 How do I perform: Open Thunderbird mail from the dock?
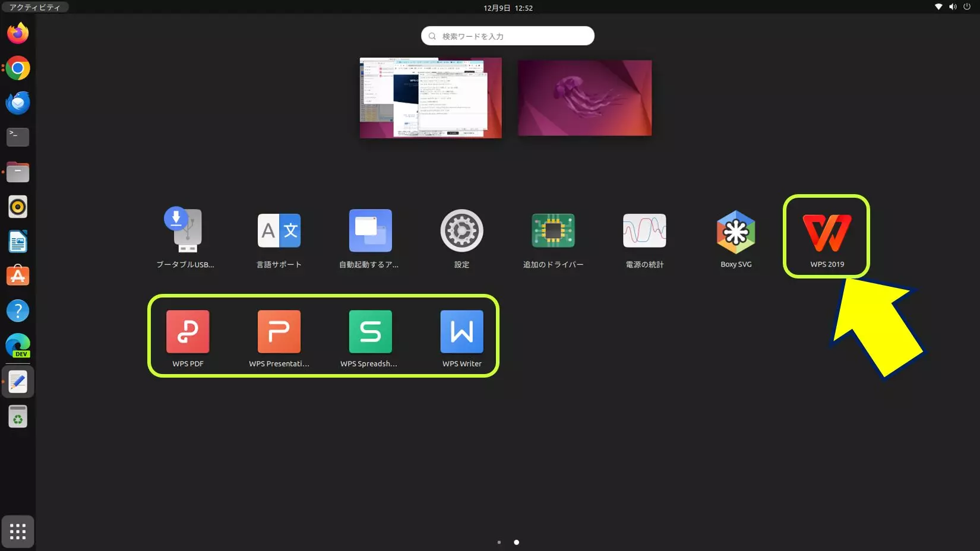[18, 103]
